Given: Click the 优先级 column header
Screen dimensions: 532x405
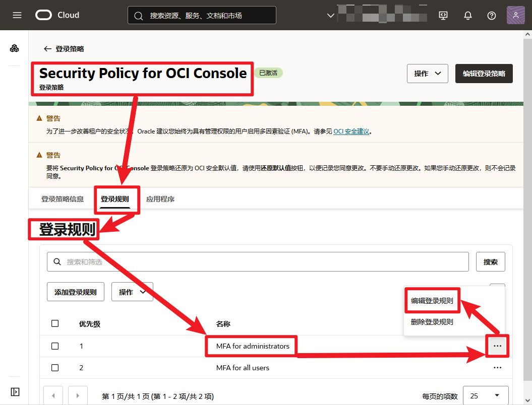Looking at the screenshot, I should click(x=90, y=324).
